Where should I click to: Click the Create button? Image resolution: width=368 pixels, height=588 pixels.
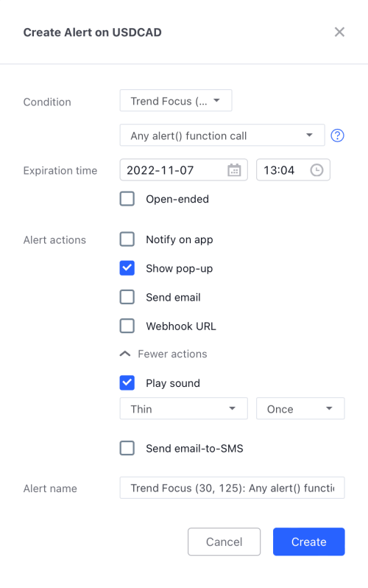click(x=309, y=542)
